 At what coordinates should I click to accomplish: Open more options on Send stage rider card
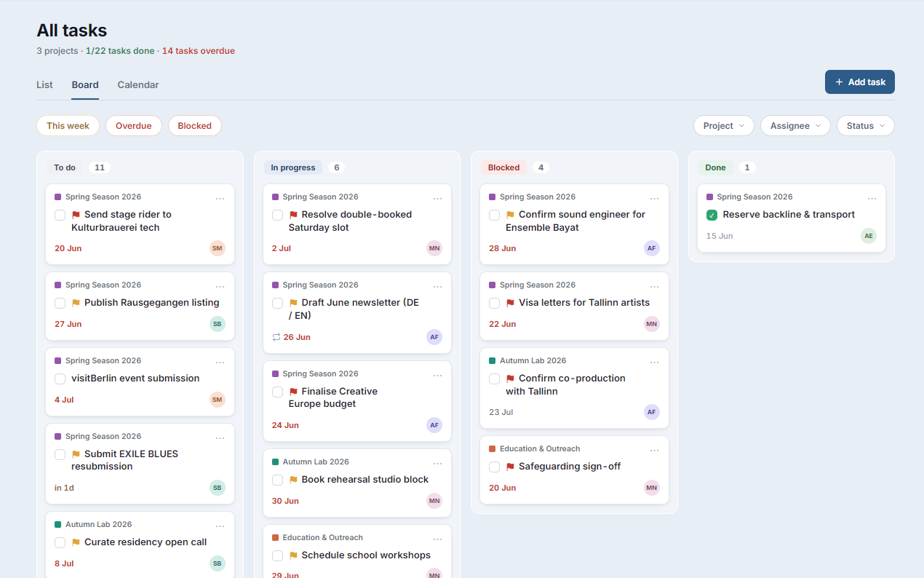220,198
